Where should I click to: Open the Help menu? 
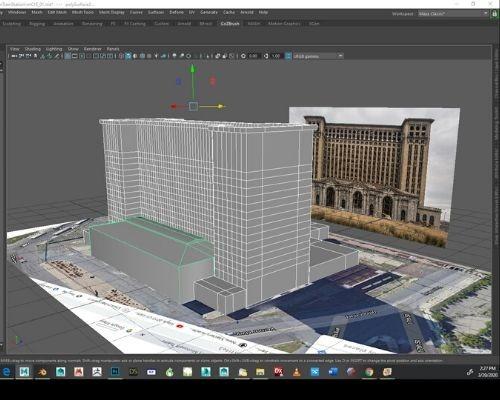[x=263, y=12]
